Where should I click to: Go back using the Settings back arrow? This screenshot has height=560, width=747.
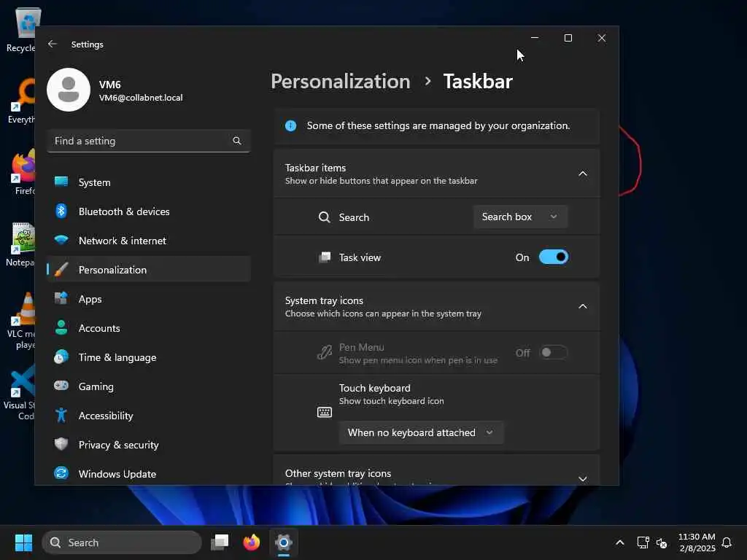pyautogui.click(x=53, y=44)
